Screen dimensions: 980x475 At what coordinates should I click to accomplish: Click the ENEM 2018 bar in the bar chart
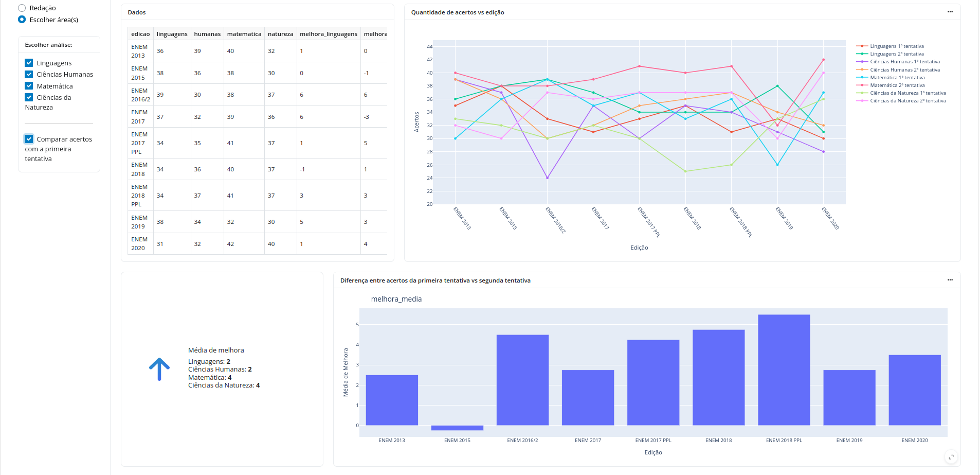tap(718, 378)
